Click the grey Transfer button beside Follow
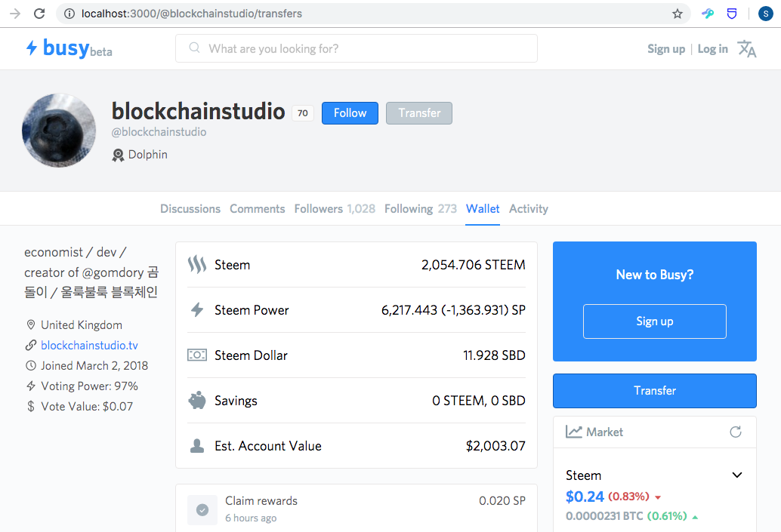 (419, 113)
